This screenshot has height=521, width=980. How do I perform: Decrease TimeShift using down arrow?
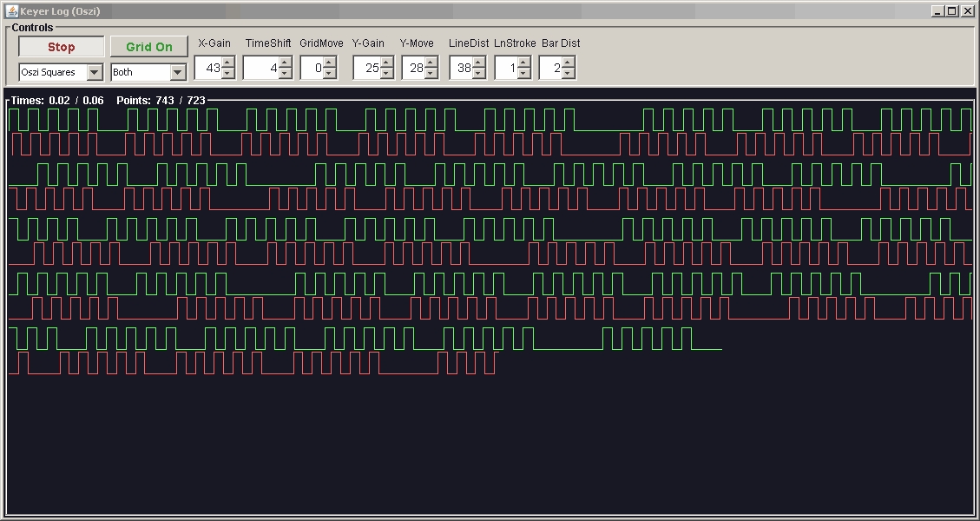(285, 73)
